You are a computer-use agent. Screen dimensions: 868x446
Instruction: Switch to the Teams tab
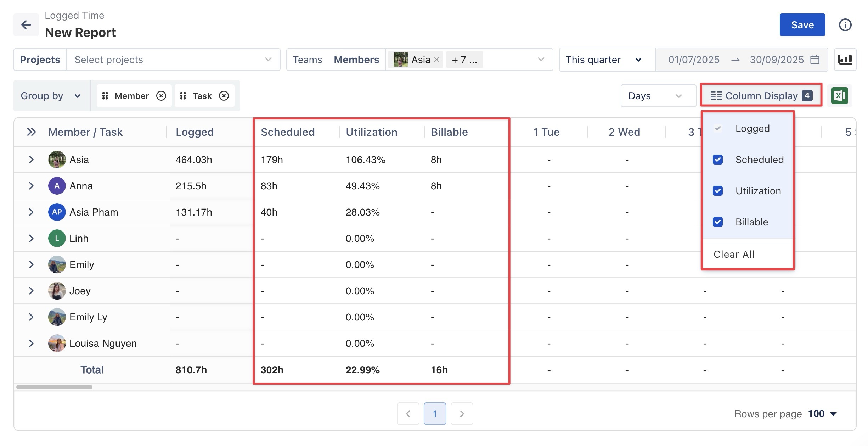click(x=307, y=60)
